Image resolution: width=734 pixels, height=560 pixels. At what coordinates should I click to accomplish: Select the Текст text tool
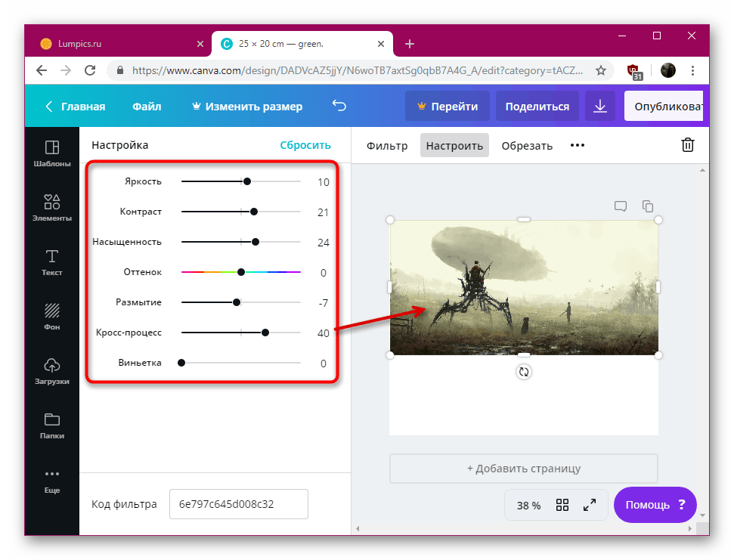tap(52, 262)
